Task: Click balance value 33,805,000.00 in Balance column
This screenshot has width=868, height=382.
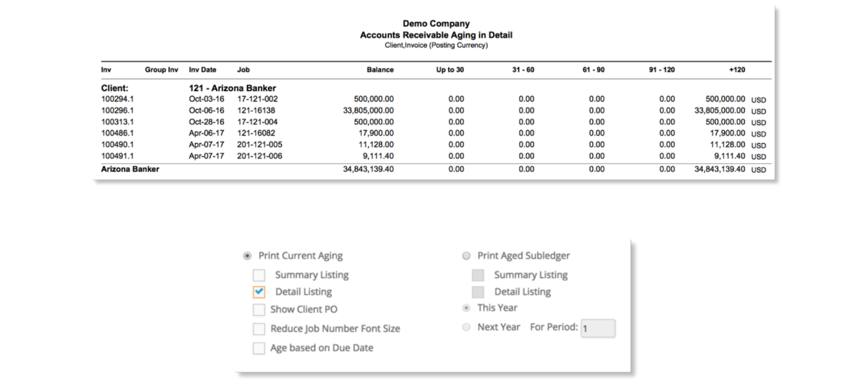Action: pyautogui.click(x=368, y=110)
